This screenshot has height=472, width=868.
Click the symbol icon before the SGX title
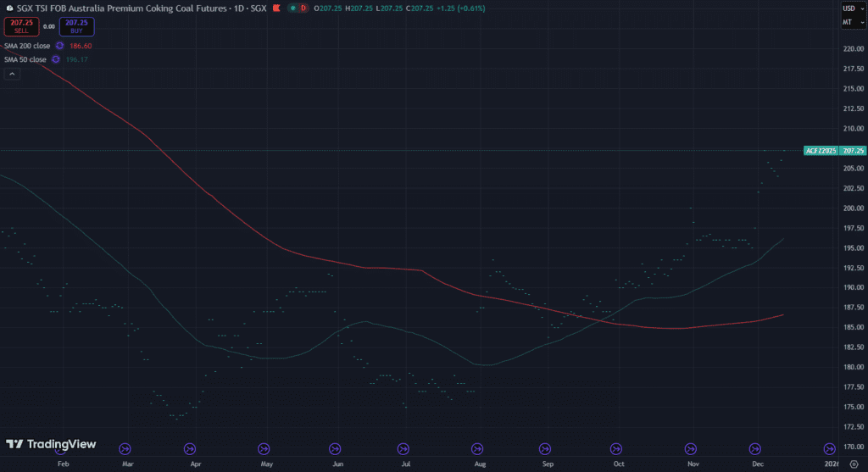coord(8,8)
